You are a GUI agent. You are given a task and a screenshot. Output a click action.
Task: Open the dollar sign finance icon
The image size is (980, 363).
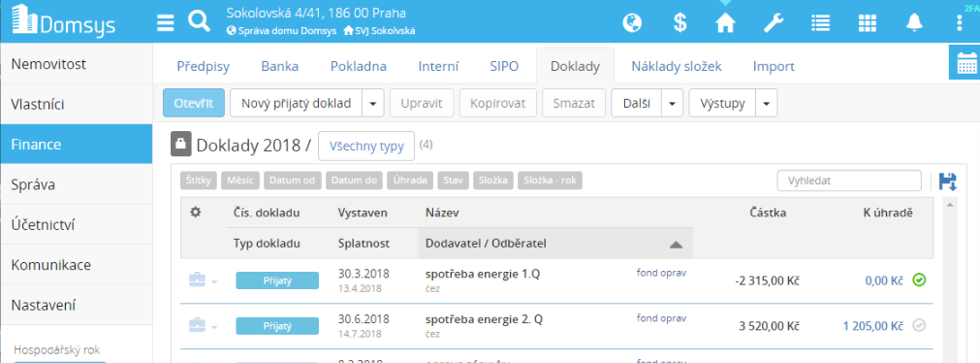pos(680,23)
